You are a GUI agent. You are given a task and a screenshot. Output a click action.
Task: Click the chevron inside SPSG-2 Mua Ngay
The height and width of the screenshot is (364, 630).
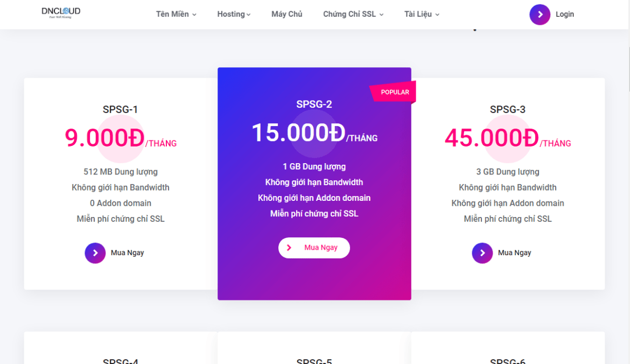pos(289,248)
